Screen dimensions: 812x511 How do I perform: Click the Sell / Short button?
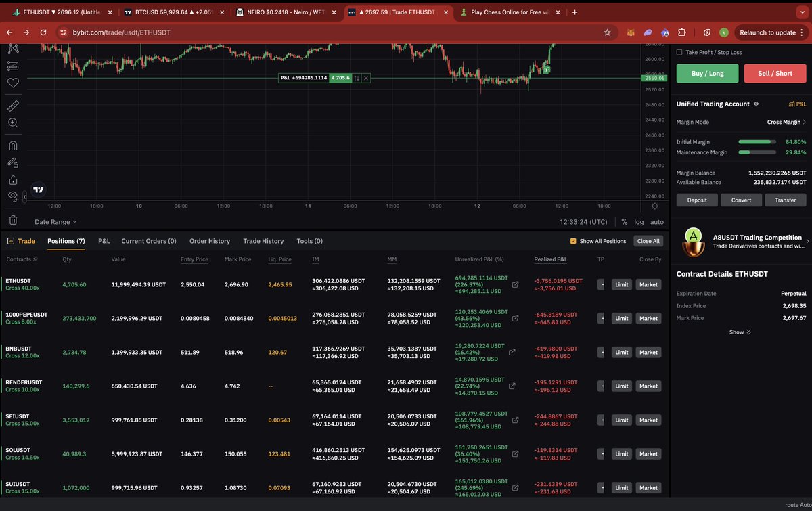(775, 73)
